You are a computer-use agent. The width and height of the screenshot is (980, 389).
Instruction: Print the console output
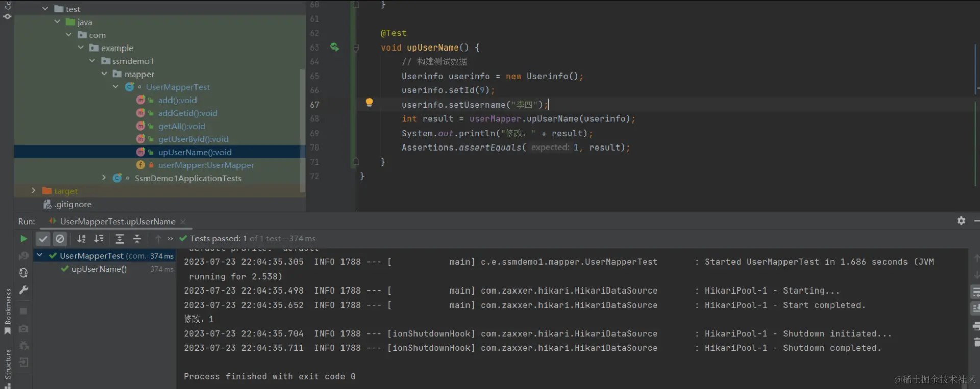point(976,326)
